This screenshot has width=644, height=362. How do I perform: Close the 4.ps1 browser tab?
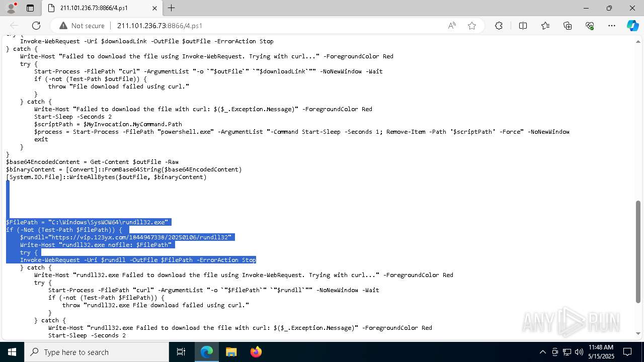click(x=154, y=8)
